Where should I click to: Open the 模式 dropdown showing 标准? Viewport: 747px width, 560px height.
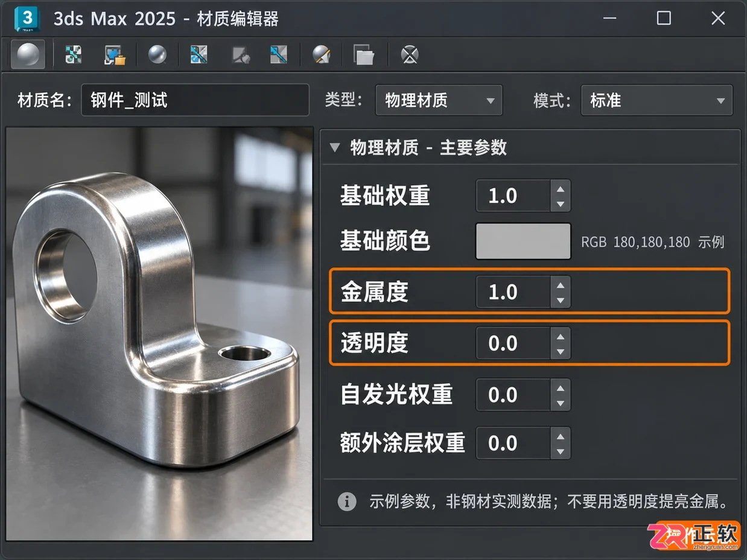(x=656, y=100)
